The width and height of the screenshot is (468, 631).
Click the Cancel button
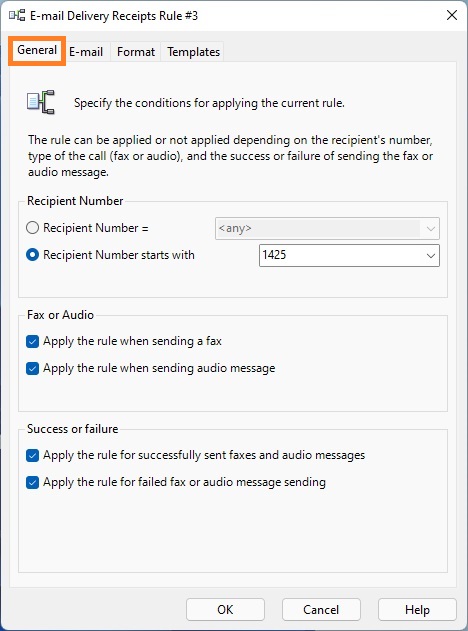tap(321, 610)
